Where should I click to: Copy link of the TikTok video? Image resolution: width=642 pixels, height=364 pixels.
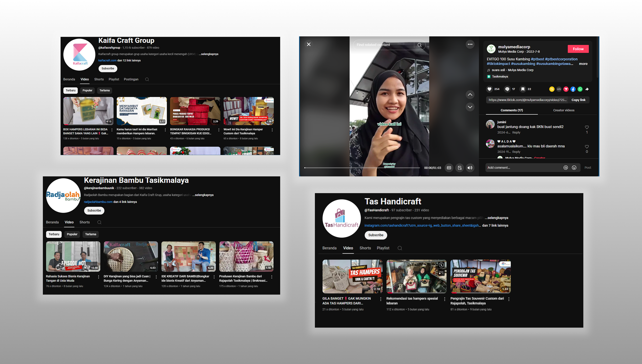pos(578,100)
